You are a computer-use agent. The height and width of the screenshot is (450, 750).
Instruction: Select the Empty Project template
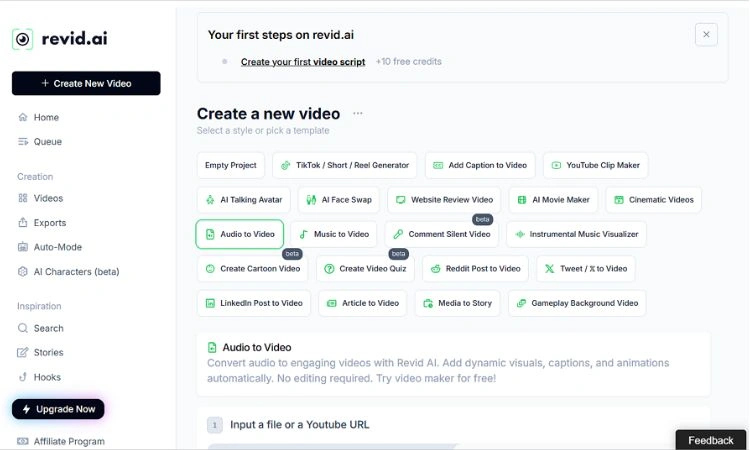231,165
